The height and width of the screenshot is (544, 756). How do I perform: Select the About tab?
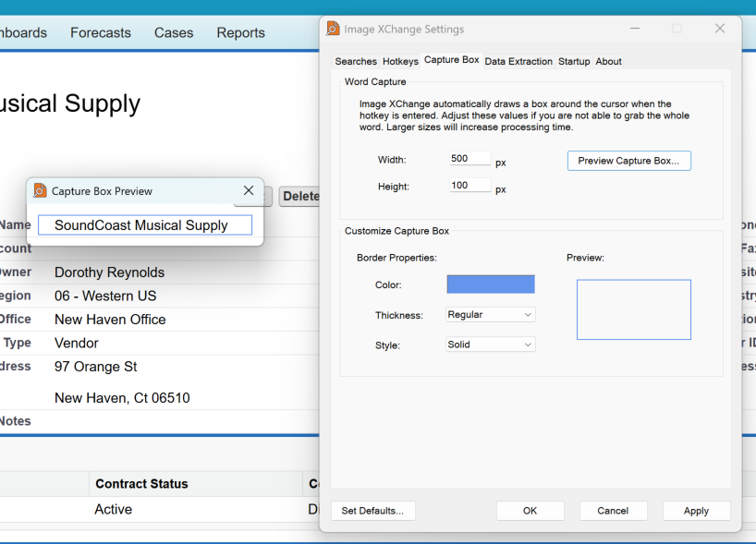608,62
